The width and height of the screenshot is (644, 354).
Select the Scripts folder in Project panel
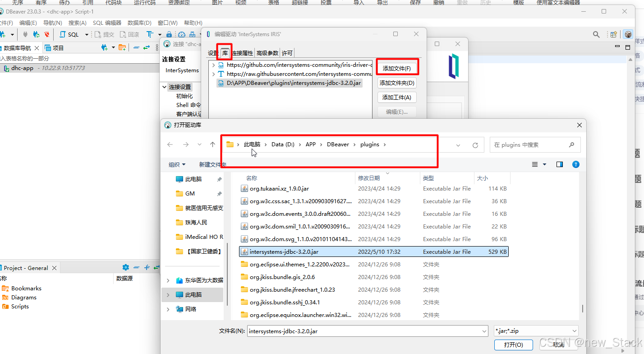pyautogui.click(x=16, y=306)
